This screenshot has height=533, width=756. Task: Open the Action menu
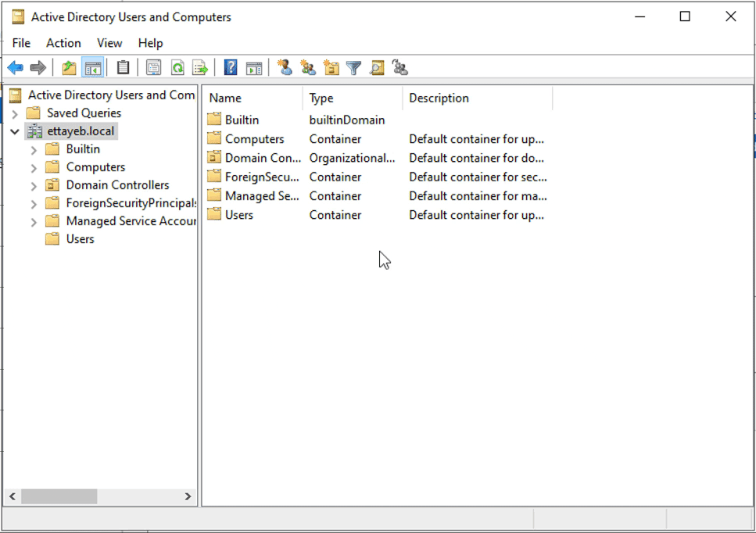63,43
